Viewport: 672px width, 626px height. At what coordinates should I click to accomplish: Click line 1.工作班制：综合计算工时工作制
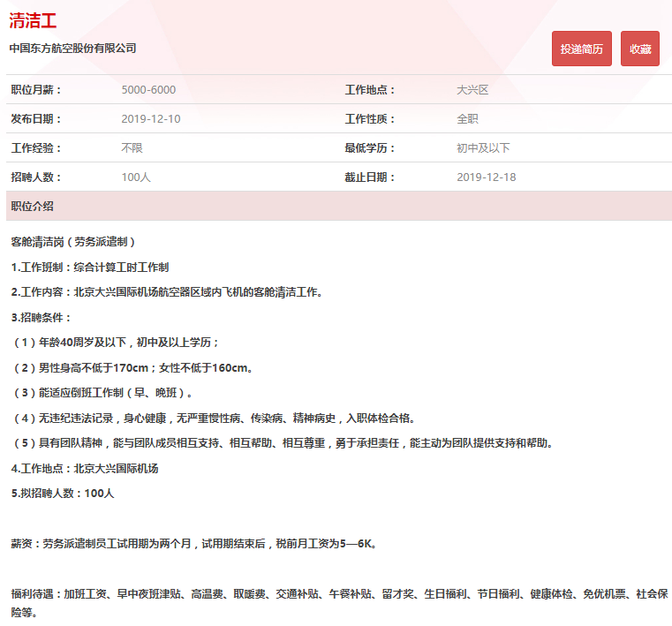point(90,267)
